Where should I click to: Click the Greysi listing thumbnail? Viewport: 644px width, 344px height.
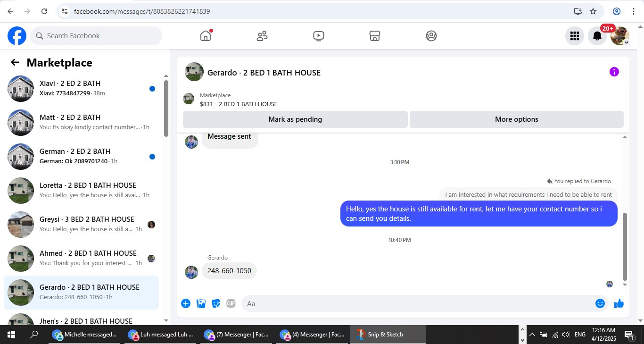click(21, 225)
